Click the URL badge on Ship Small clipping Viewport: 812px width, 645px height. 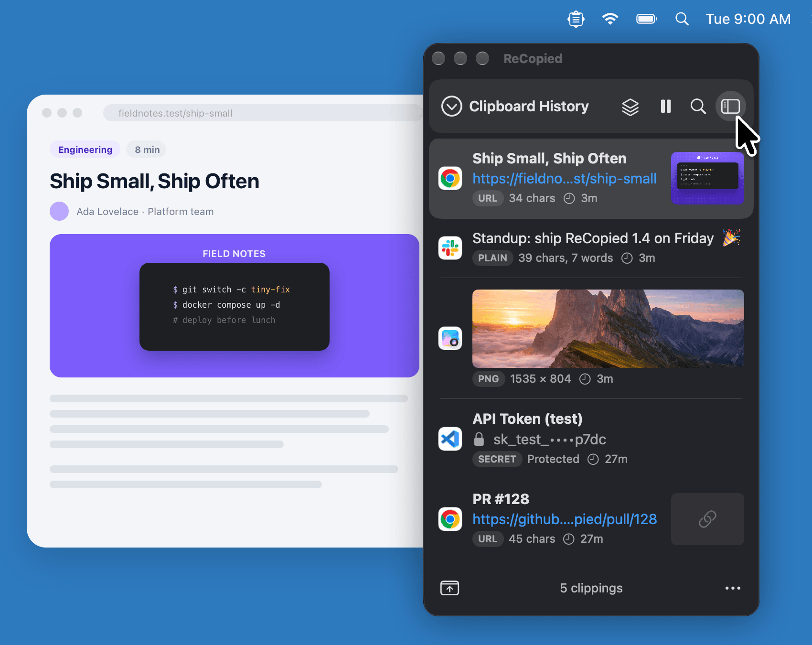tap(488, 198)
